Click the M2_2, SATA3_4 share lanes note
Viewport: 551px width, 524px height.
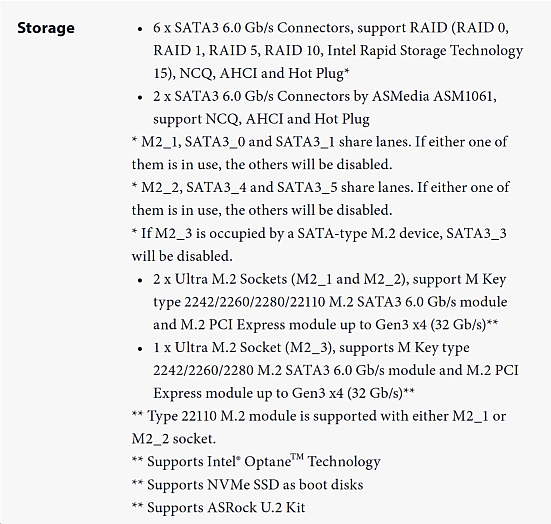click(320, 199)
